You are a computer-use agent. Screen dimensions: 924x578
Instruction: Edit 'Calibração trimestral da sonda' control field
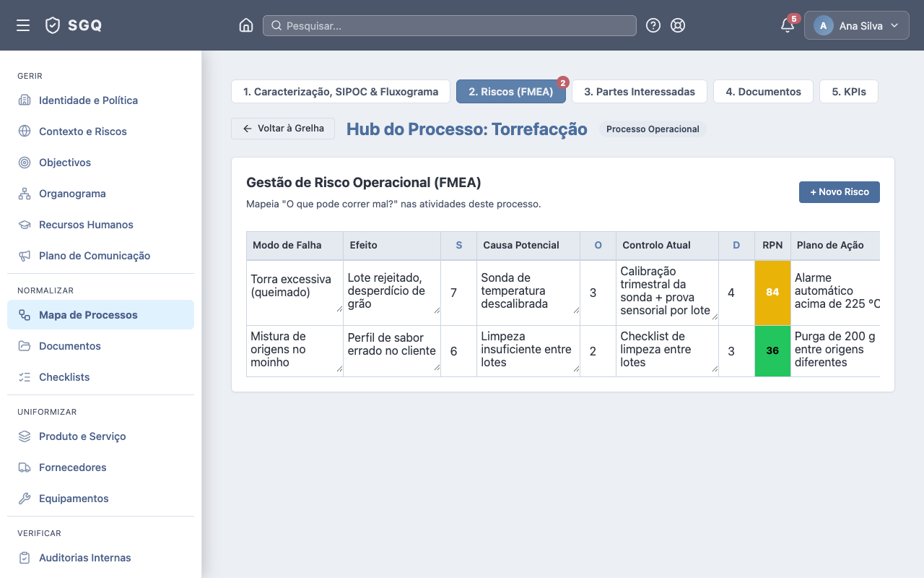[x=668, y=291]
